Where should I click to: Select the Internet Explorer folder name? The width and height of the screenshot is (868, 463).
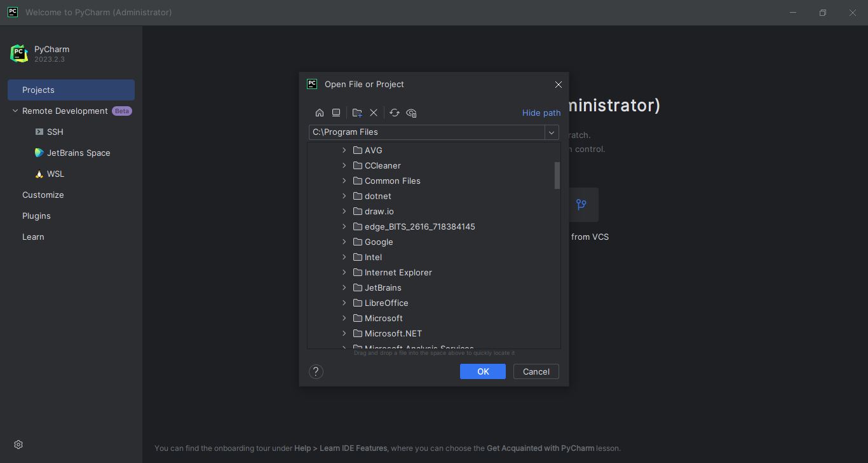[398, 272]
